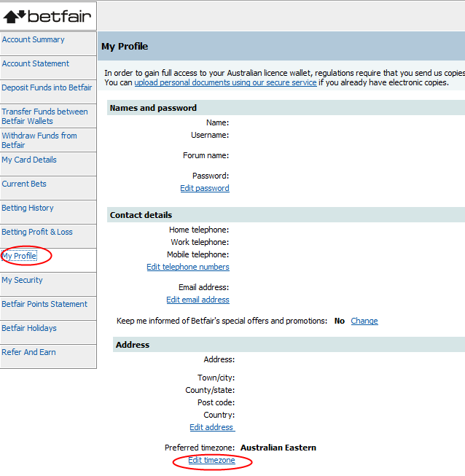Open Betting History
The width and height of the screenshot is (465, 476).
click(x=28, y=208)
